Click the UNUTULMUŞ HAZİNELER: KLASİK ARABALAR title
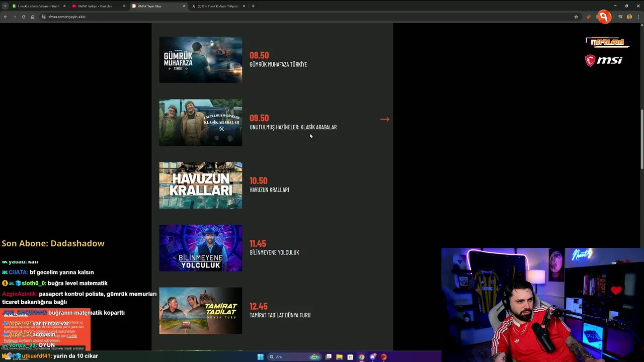The width and height of the screenshot is (644, 362). pyautogui.click(x=293, y=127)
